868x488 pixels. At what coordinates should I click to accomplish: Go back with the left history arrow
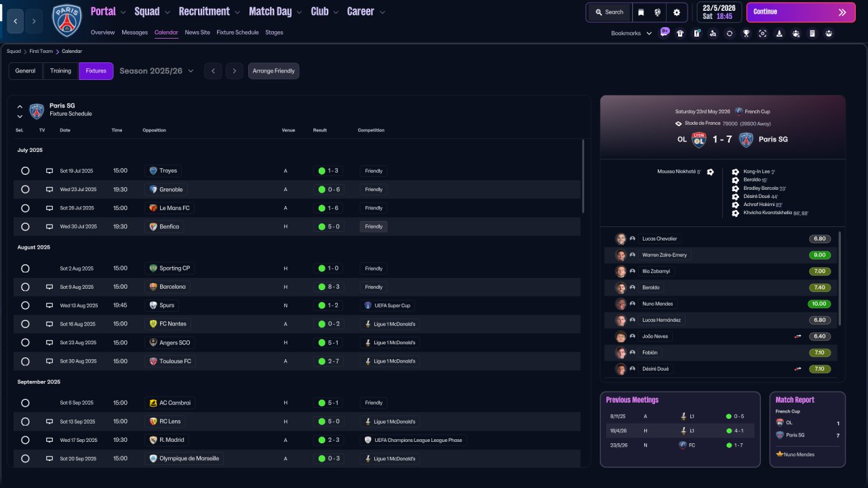click(x=16, y=21)
